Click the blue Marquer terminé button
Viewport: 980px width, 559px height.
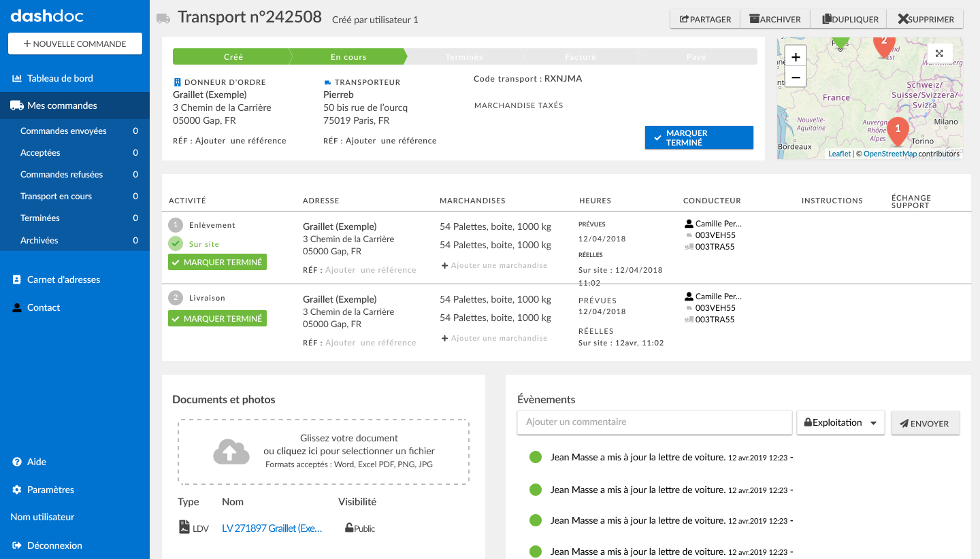[699, 137]
